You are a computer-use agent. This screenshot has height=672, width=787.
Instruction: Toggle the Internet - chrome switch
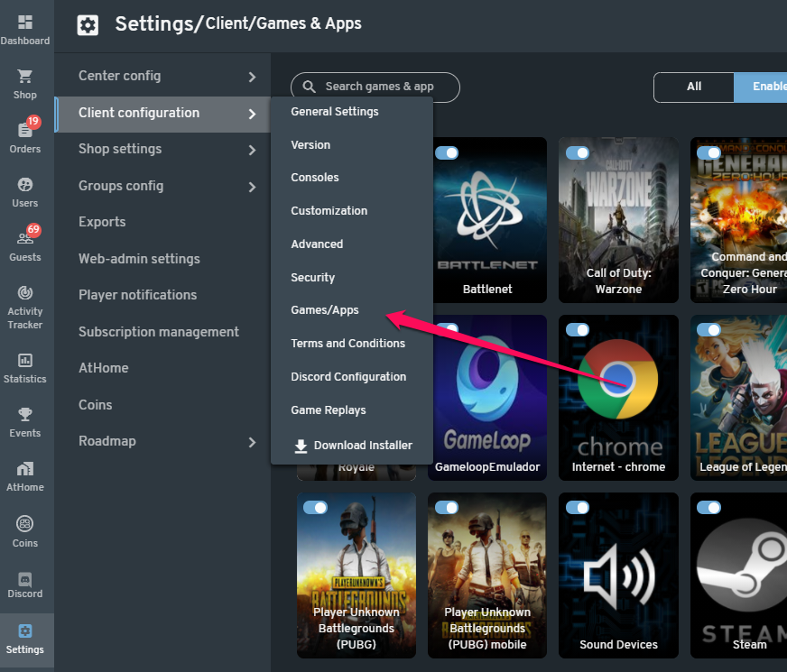coord(578,329)
